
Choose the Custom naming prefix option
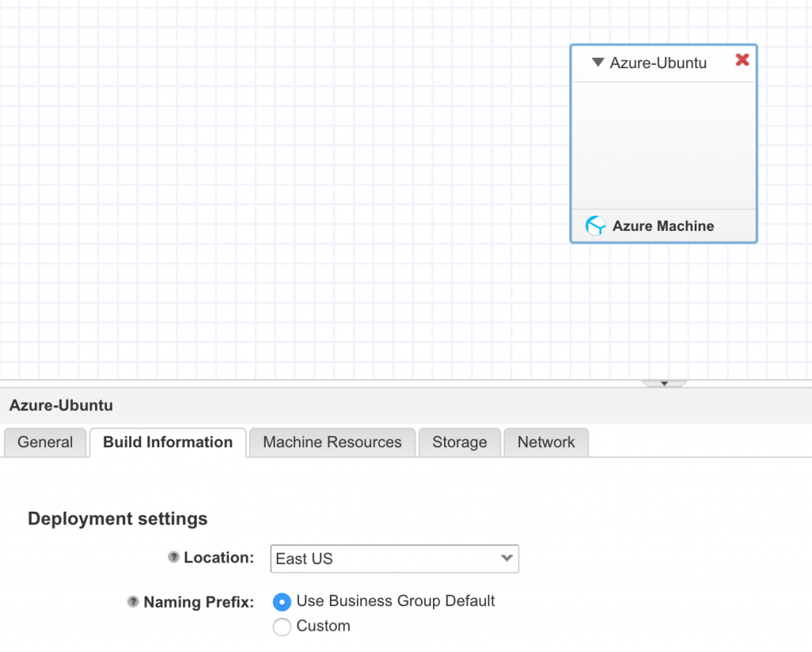pos(282,627)
